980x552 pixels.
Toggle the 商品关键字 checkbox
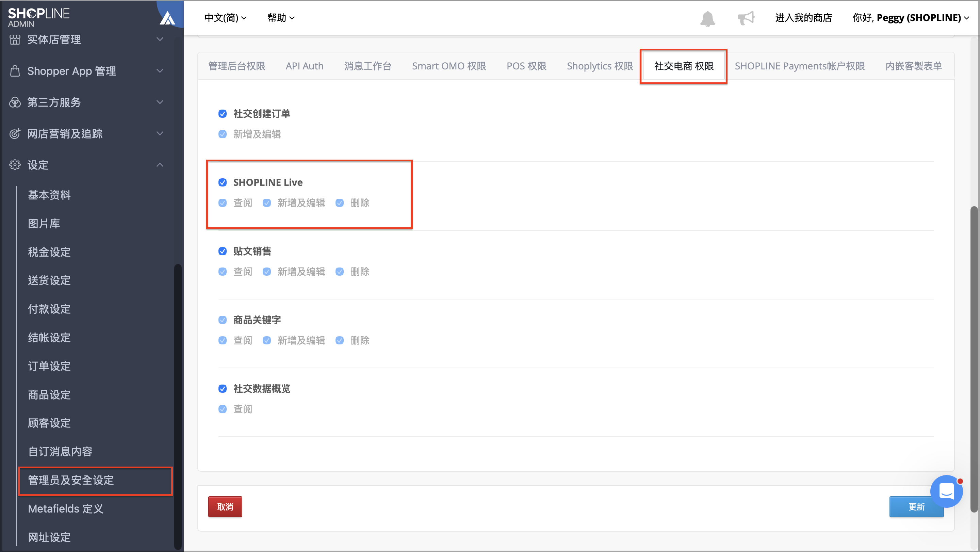point(223,320)
